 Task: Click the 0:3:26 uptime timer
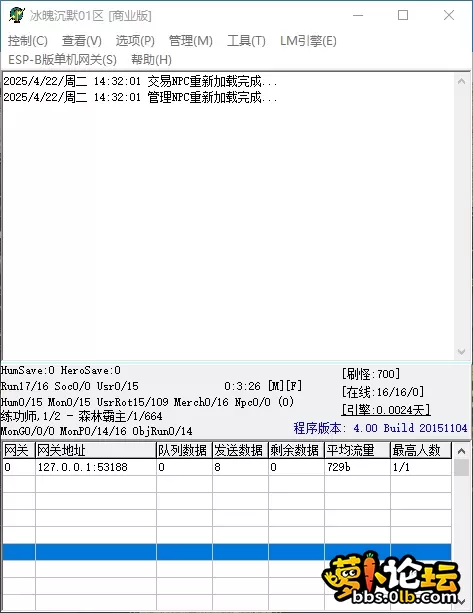pos(242,386)
